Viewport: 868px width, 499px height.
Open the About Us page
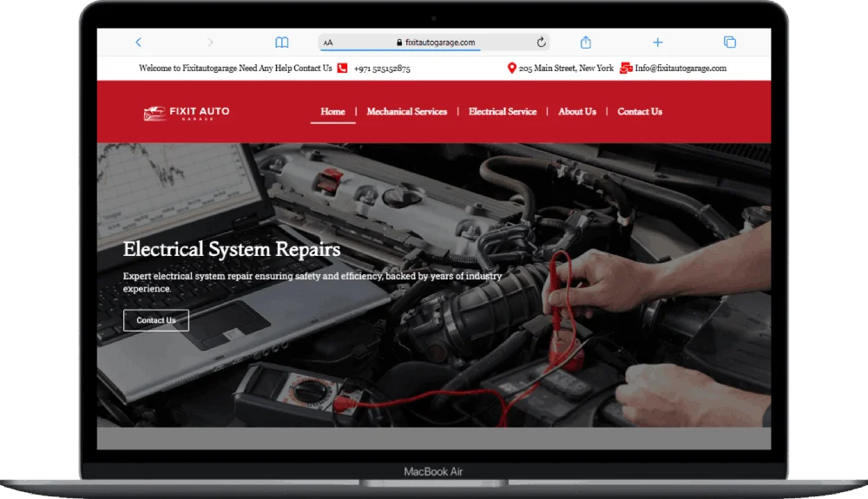click(577, 112)
